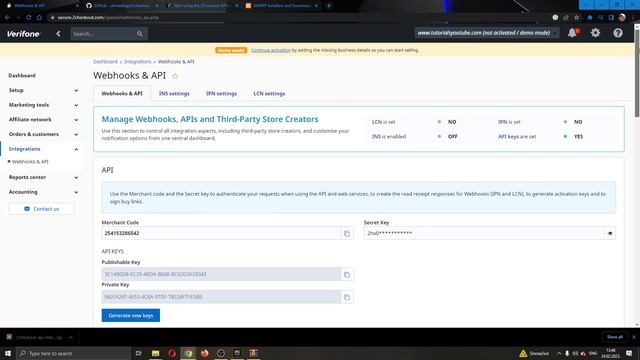
Task: Switch to the Webhooks & API tab
Action: [x=122, y=93]
